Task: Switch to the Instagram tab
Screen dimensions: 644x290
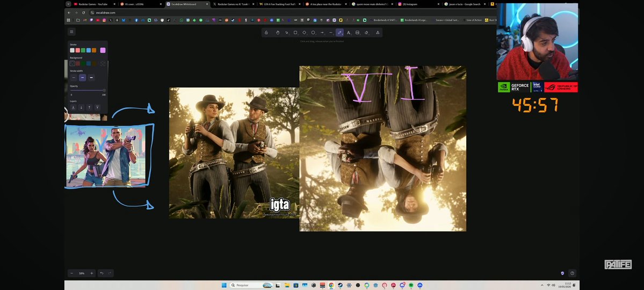Action: [x=418, y=4]
